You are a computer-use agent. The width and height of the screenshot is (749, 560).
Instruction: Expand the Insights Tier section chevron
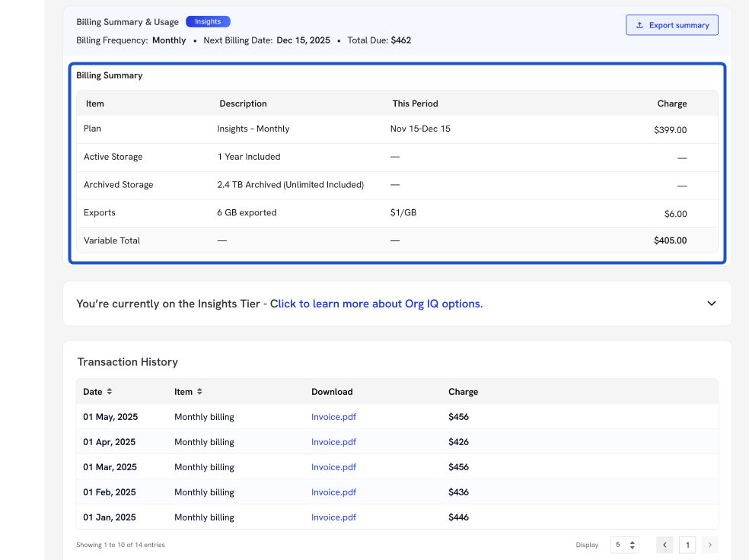coord(711,304)
